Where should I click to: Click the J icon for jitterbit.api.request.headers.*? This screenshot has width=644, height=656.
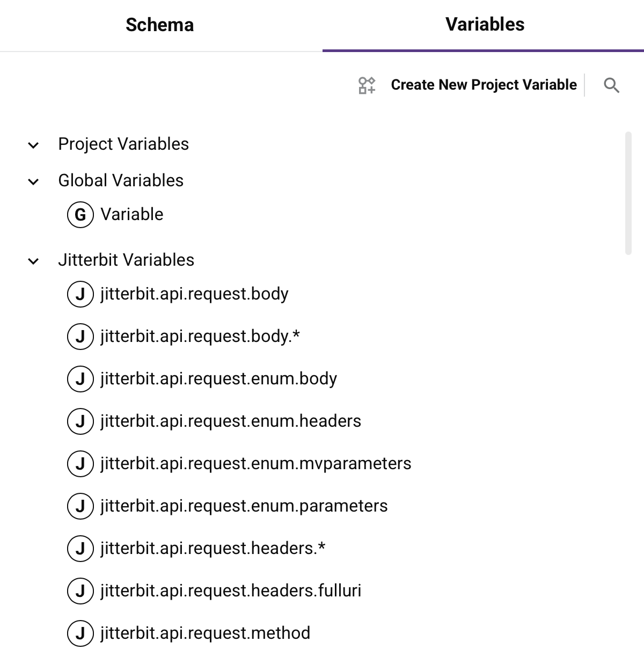click(x=80, y=549)
